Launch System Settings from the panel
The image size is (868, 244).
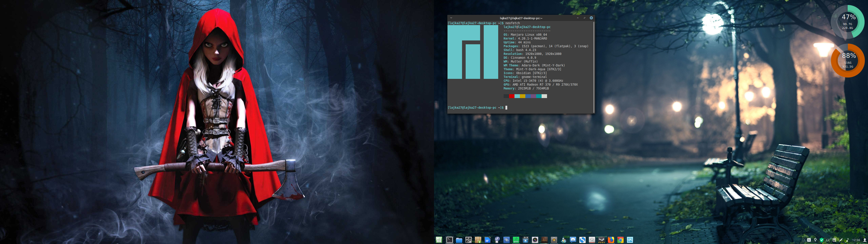point(468,240)
